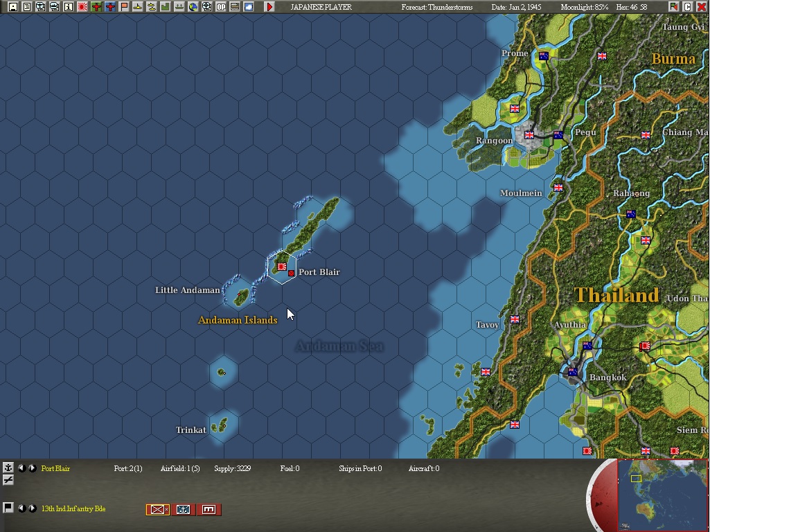Click the Japanese rising sun flag icon
798x532 pixels.
tap(82, 7)
